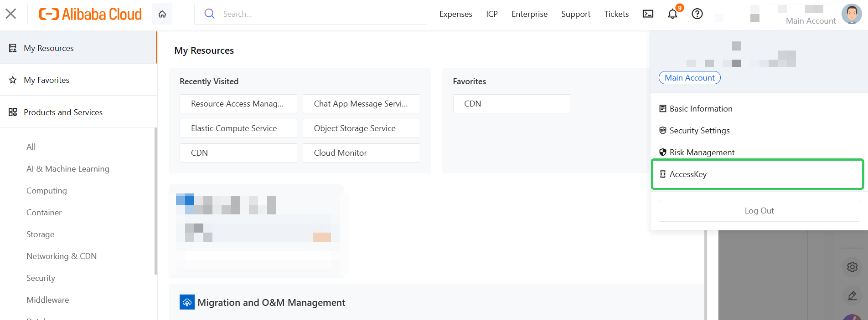This screenshot has height=320, width=868.
Task: Open AccessKey in account menu
Action: [x=757, y=174]
